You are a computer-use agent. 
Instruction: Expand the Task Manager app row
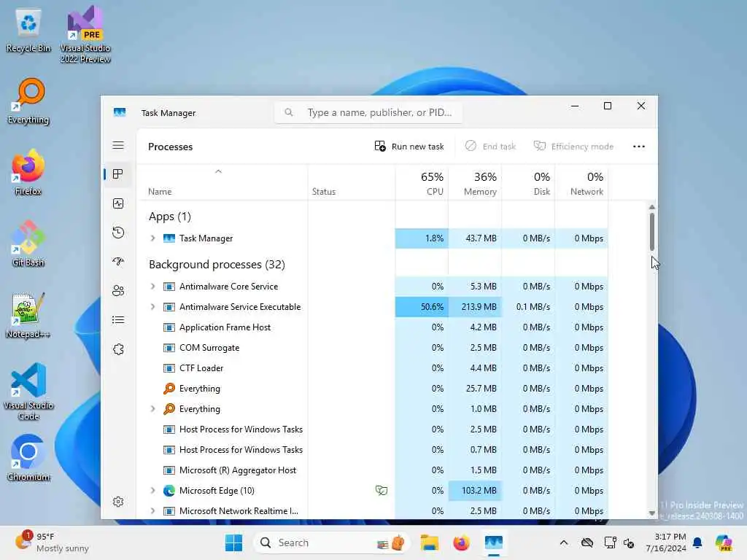[152, 238]
